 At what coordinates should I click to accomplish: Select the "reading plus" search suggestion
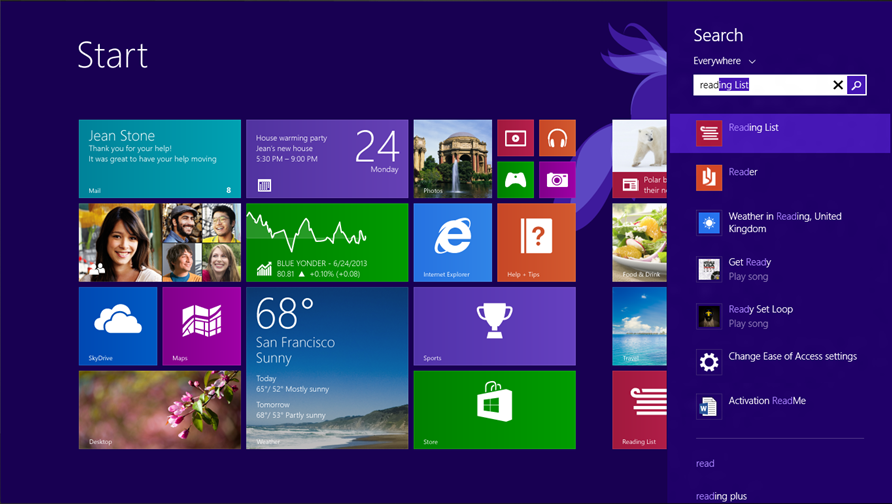(721, 496)
